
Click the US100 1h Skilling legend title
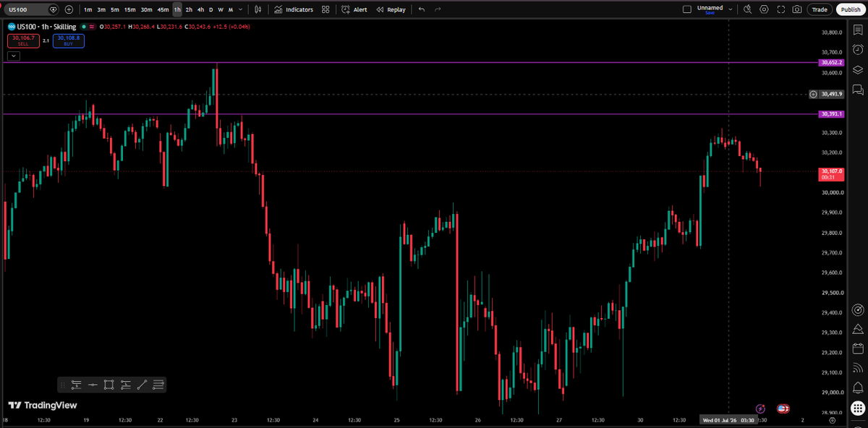coord(47,27)
